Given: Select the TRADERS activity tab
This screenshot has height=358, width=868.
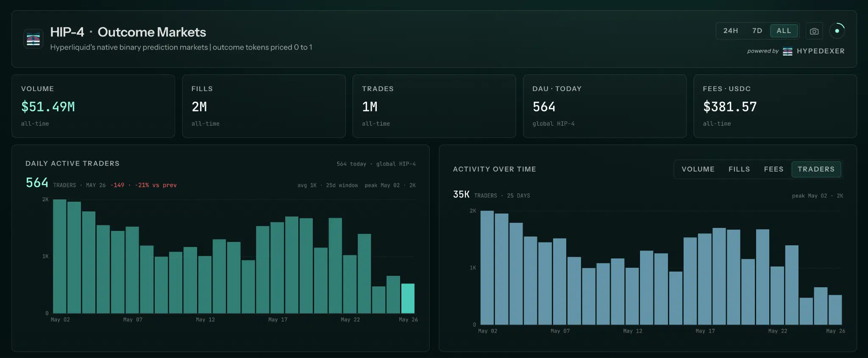Looking at the screenshot, I should (x=816, y=169).
